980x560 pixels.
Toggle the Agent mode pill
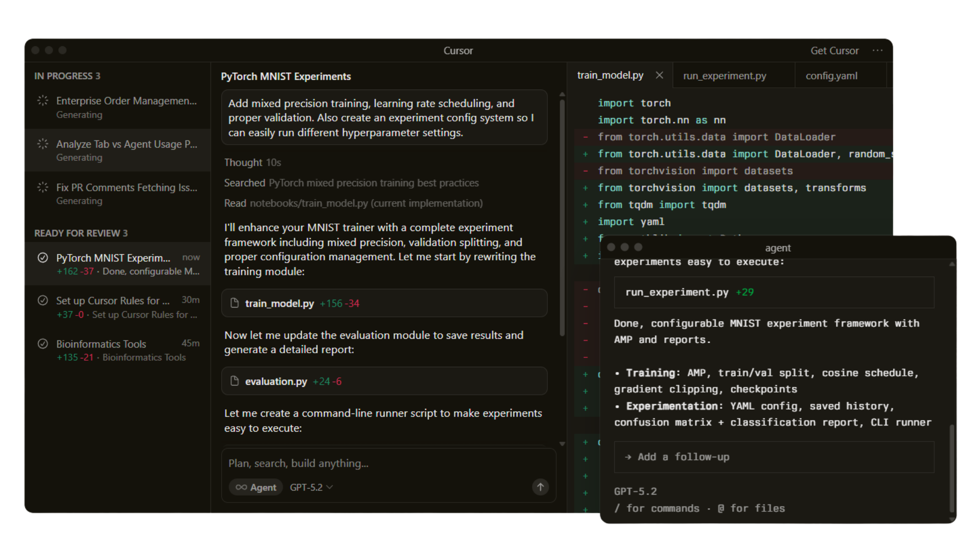pos(256,487)
